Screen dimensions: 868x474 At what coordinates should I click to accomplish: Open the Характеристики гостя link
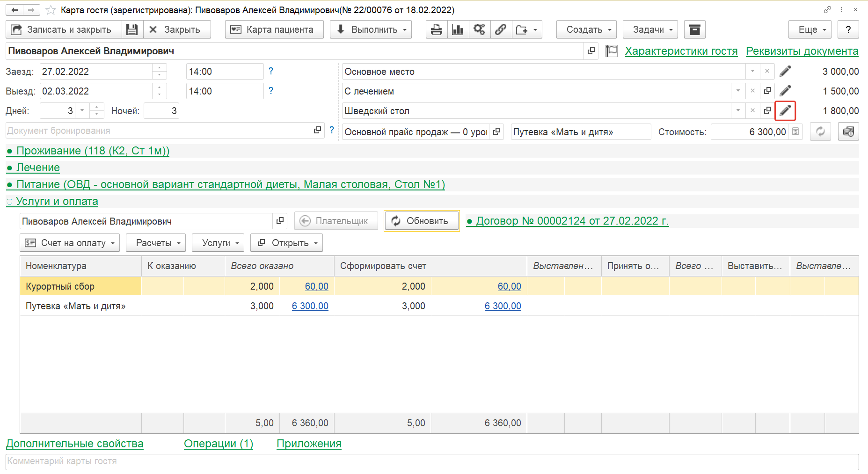point(681,51)
